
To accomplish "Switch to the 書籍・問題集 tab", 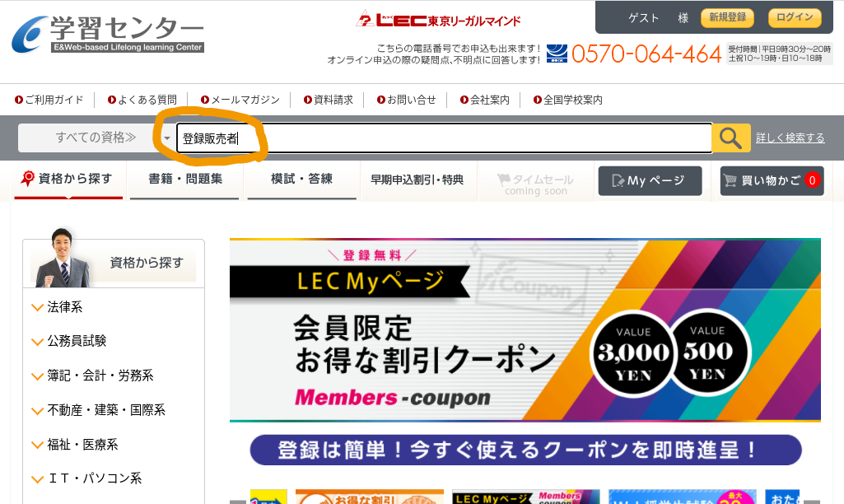I will pyautogui.click(x=185, y=180).
